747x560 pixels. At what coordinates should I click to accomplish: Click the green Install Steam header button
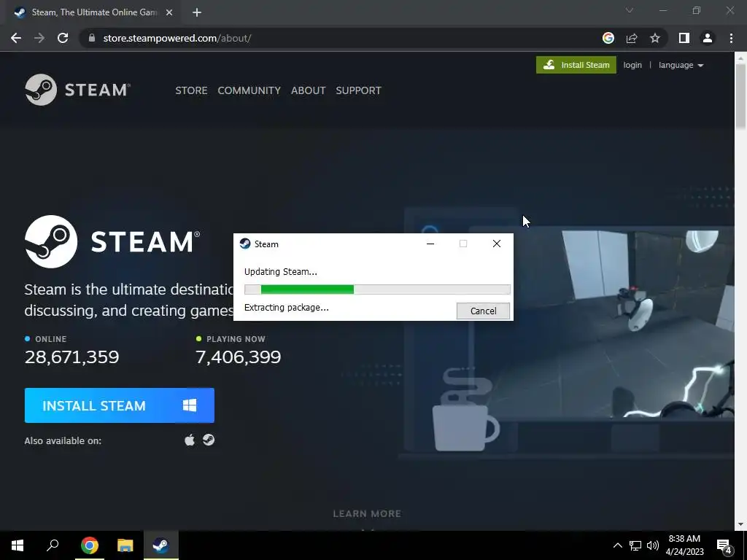[x=576, y=65]
